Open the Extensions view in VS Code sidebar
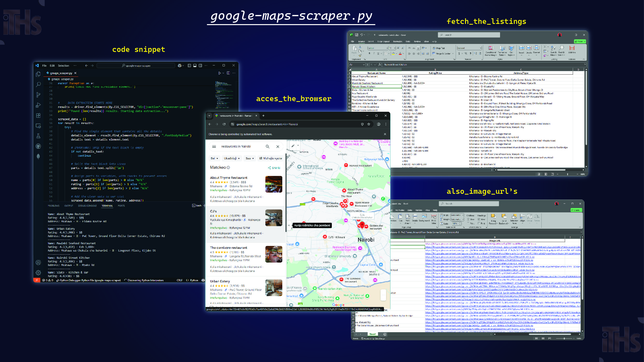 point(38,115)
